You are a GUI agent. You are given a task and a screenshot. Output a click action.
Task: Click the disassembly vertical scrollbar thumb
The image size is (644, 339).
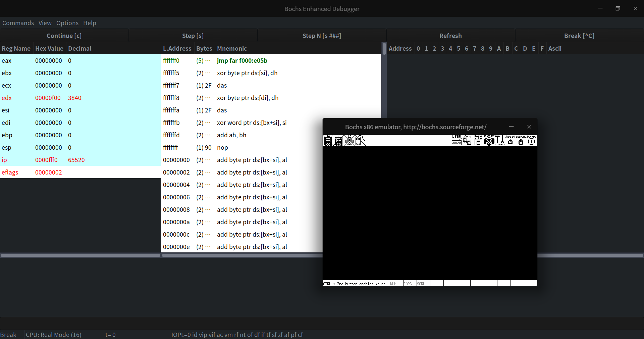click(x=384, y=49)
